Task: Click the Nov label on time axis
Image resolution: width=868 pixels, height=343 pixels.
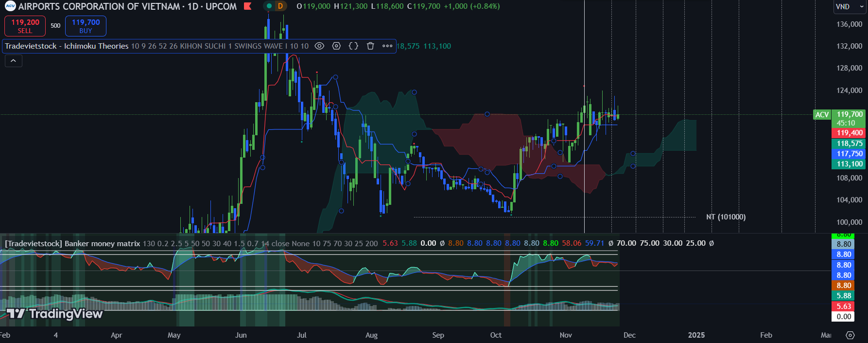Action: pyautogui.click(x=566, y=335)
